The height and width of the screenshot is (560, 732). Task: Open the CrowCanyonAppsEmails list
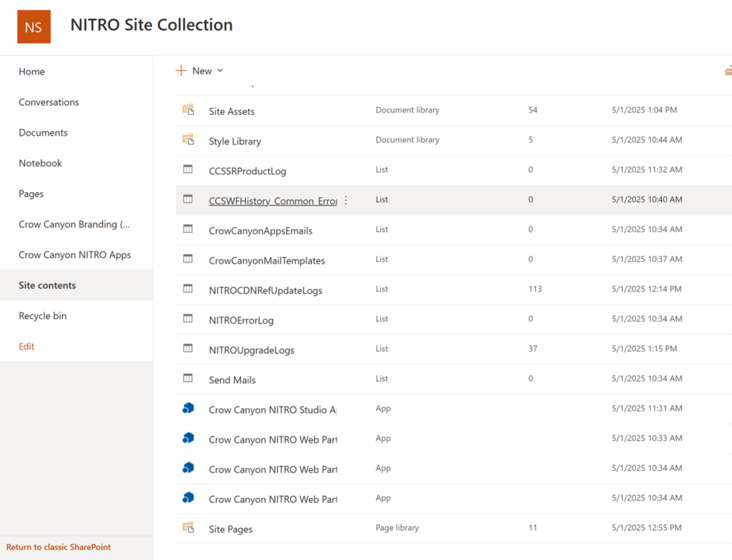point(260,231)
